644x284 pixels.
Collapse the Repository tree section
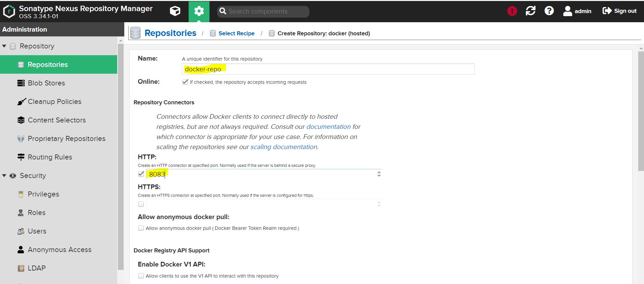pos(4,46)
